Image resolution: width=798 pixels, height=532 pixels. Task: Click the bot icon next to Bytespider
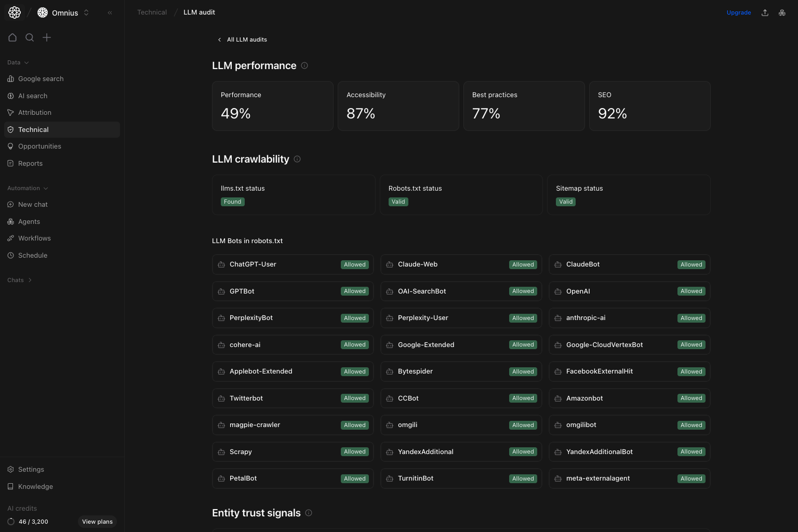click(390, 371)
